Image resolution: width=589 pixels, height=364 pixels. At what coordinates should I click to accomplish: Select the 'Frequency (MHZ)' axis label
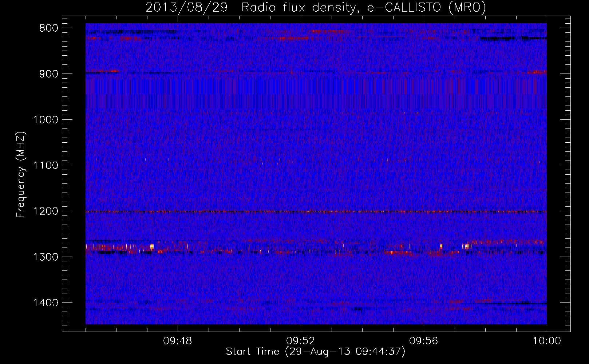click(21, 175)
